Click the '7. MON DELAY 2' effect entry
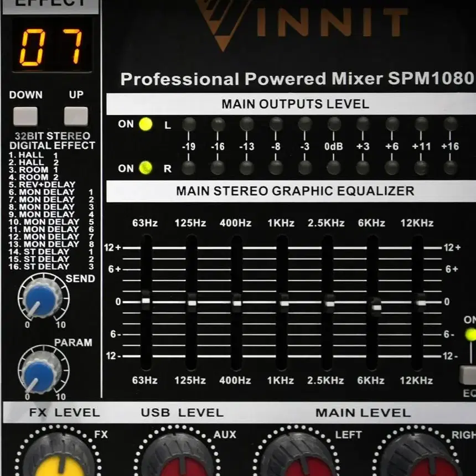Viewport: 476px width, 476px height. pos(51,199)
